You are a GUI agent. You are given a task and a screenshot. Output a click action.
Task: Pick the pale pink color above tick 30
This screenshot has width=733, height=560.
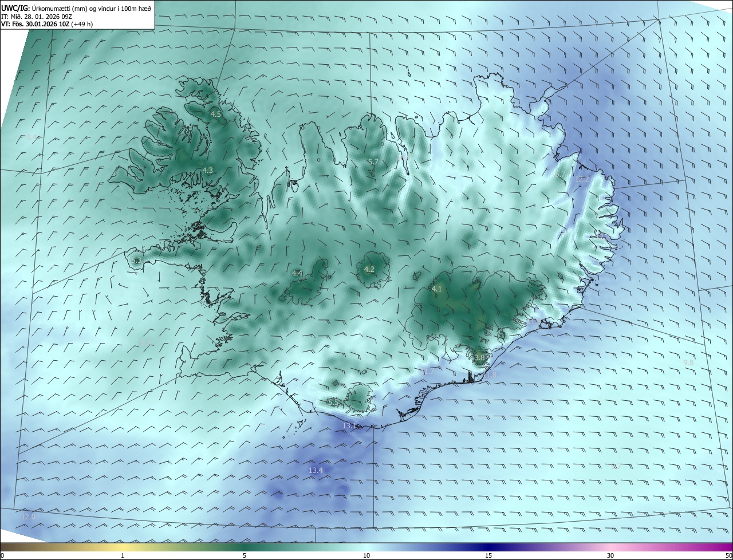point(610,547)
